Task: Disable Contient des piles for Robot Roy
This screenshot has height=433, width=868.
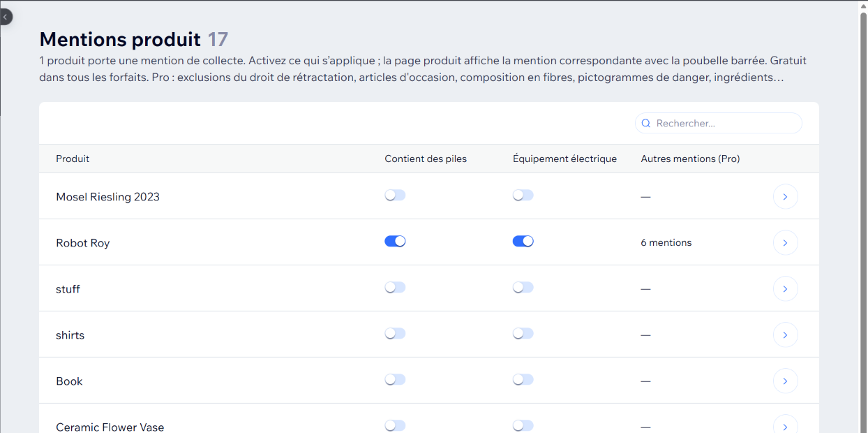Action: click(x=395, y=242)
